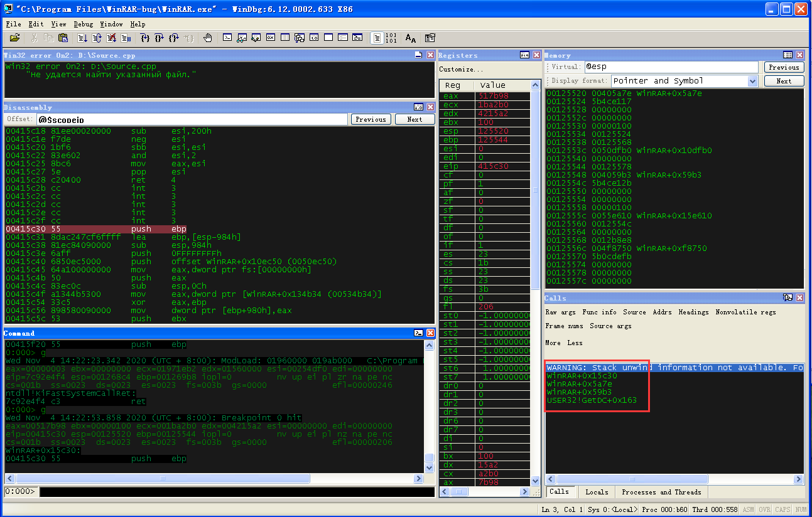Click Less in the Calls panel
812x517 pixels.
[x=575, y=343]
